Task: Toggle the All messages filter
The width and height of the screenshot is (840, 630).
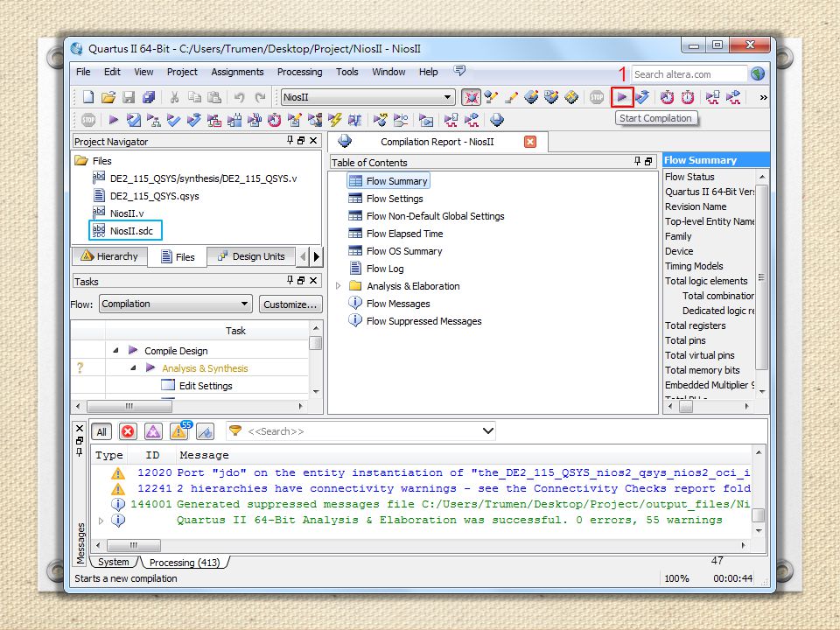Action: 101,431
